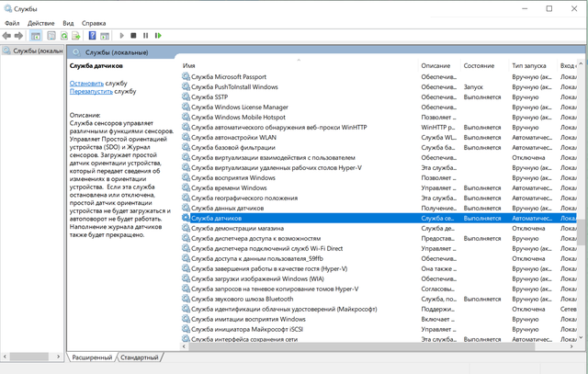
Task: Open the Help toolbar icon
Action: point(92,36)
